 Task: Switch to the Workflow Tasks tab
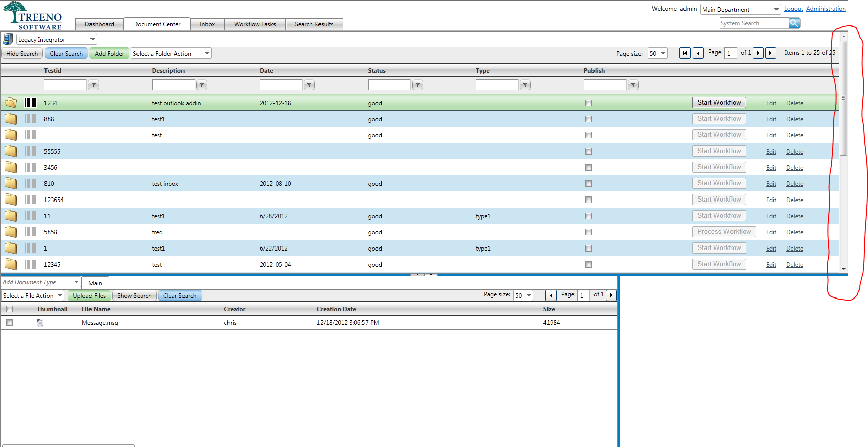[255, 24]
